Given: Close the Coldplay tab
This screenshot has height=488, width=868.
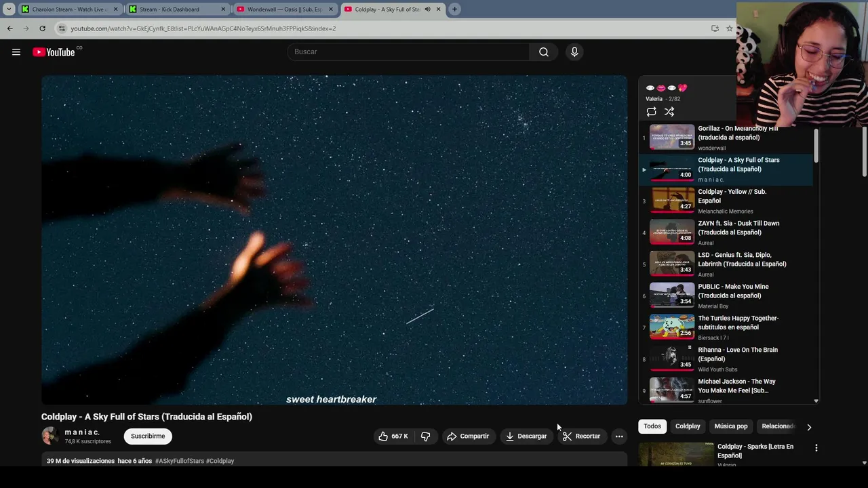Looking at the screenshot, I should coord(438,9).
